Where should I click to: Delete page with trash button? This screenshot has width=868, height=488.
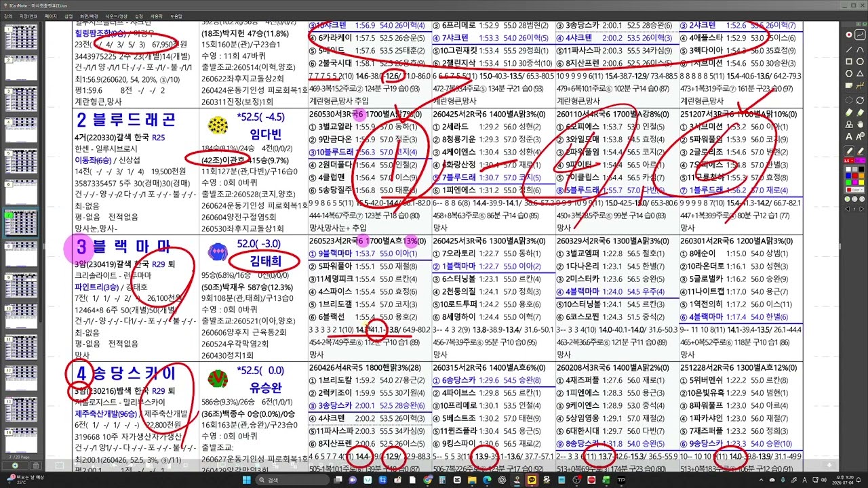pyautogui.click(x=36, y=466)
